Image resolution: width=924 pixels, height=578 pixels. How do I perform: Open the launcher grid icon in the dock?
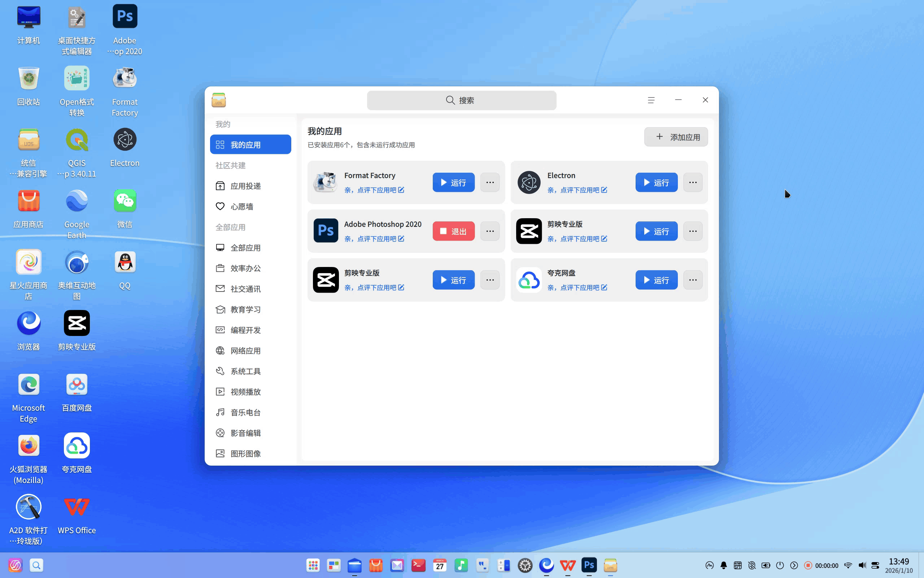tap(313, 565)
